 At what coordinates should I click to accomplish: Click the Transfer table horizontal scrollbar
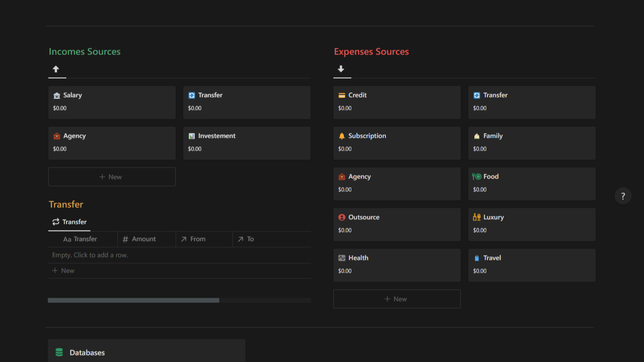[x=134, y=300]
